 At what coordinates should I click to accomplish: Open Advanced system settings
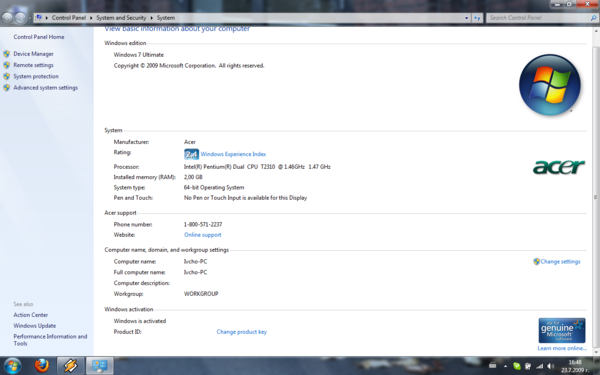46,88
